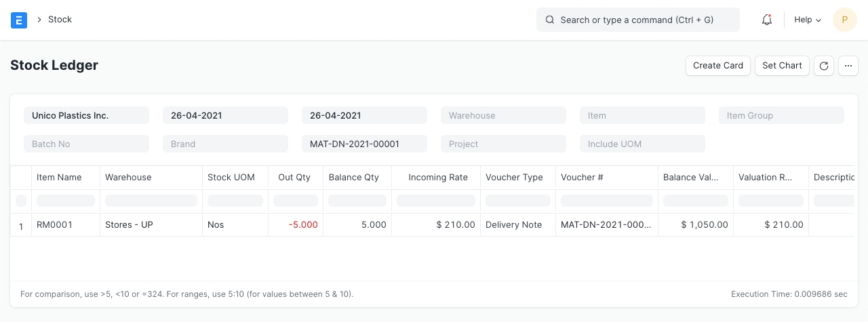Focus the Batch No filter field
This screenshot has width=868, height=322.
click(86, 144)
